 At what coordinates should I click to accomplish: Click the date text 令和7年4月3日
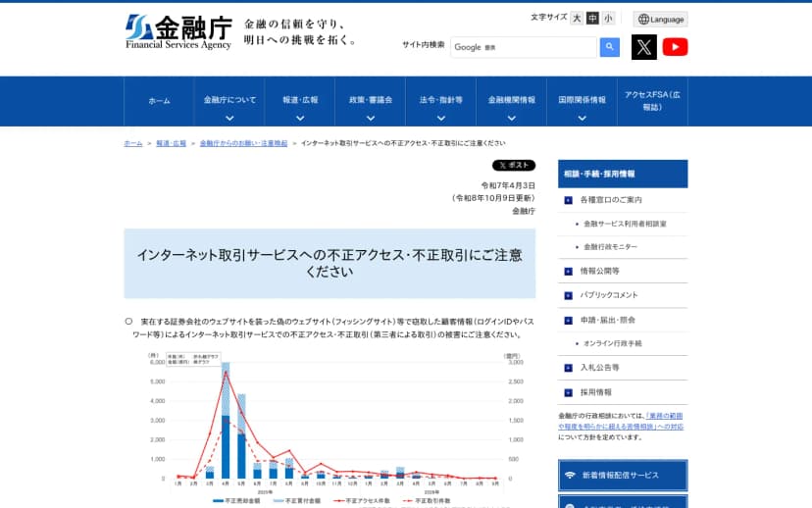click(x=508, y=185)
